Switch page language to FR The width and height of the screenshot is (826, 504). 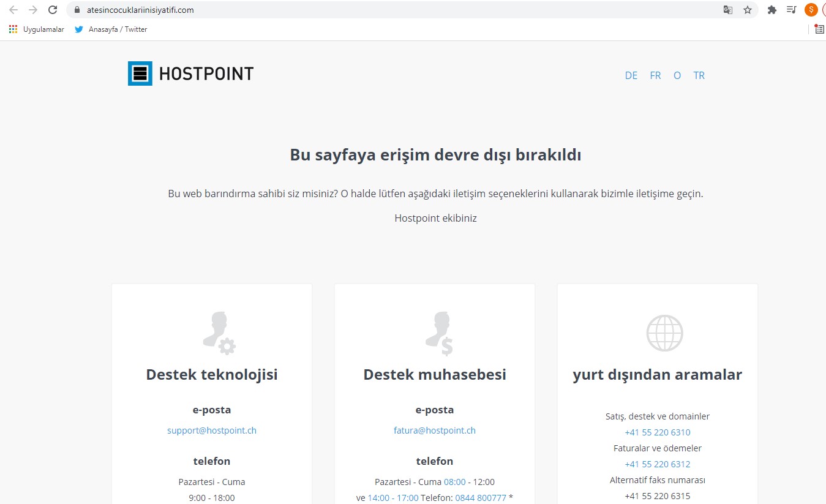[x=655, y=75]
